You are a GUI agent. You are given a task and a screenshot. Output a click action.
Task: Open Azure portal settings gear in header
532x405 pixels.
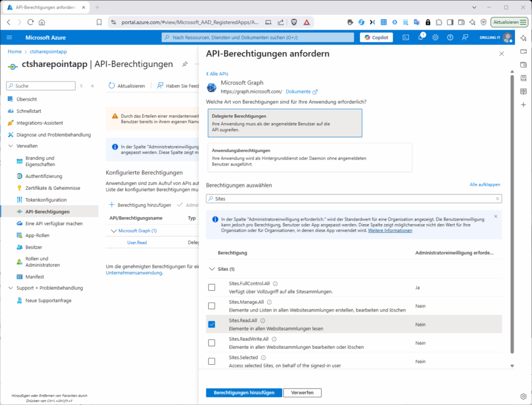[435, 37]
